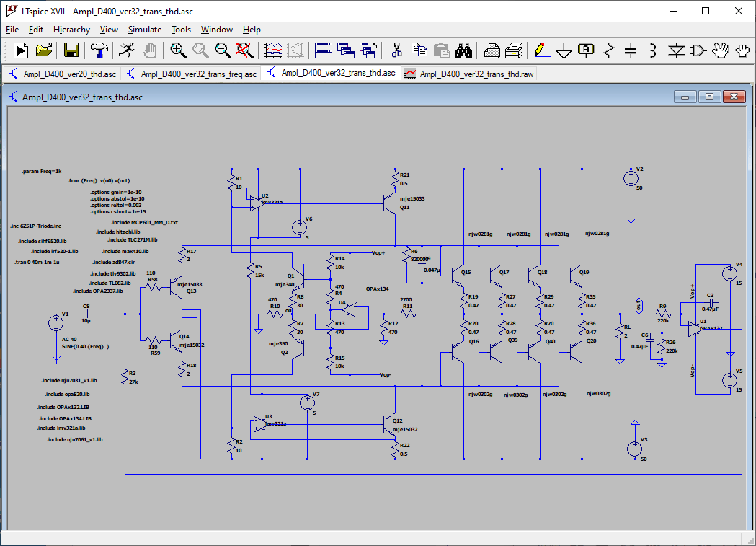
Task: Open Print Setup toolbar icon
Action: pos(492,50)
